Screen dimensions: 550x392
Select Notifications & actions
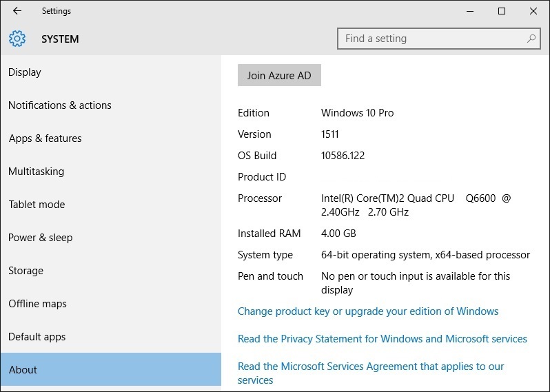coord(59,105)
